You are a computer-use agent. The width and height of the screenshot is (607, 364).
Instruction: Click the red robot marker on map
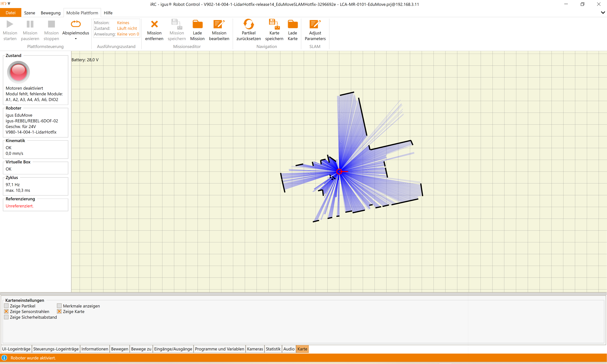(339, 171)
